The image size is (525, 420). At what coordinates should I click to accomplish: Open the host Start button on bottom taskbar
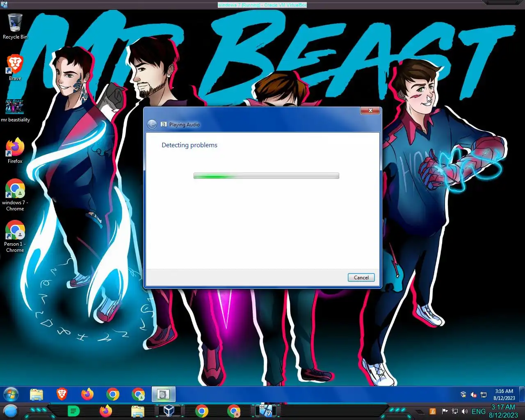click(11, 411)
